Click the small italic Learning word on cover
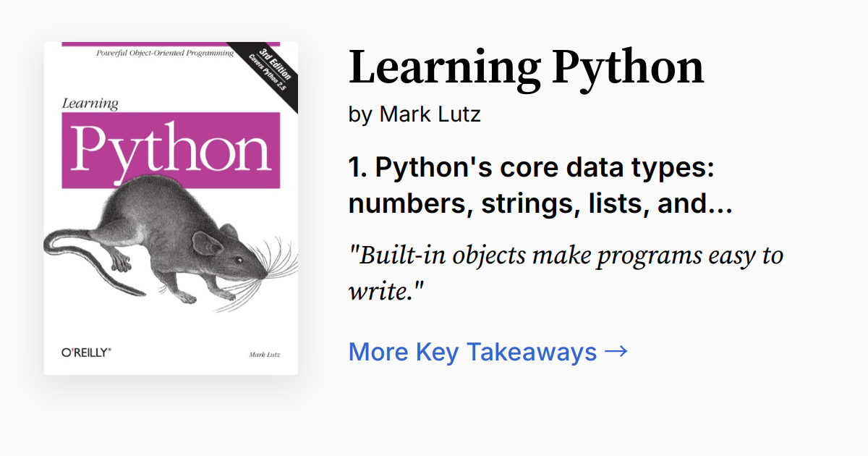The width and height of the screenshot is (868, 456). tap(90, 104)
